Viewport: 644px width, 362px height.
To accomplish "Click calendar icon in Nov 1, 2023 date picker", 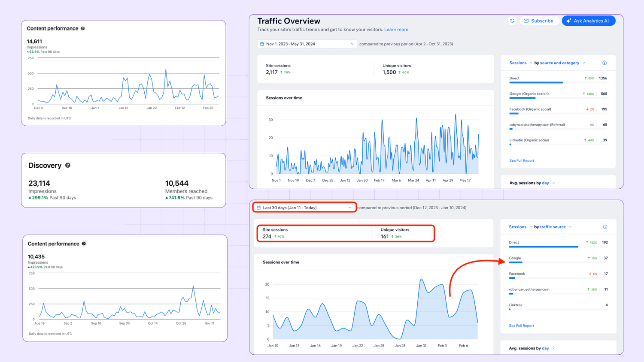I will [262, 44].
